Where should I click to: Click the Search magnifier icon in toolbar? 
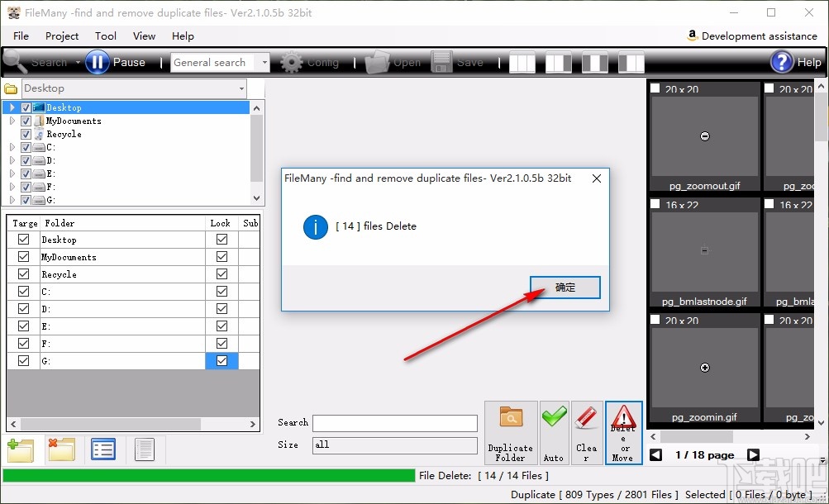point(15,62)
